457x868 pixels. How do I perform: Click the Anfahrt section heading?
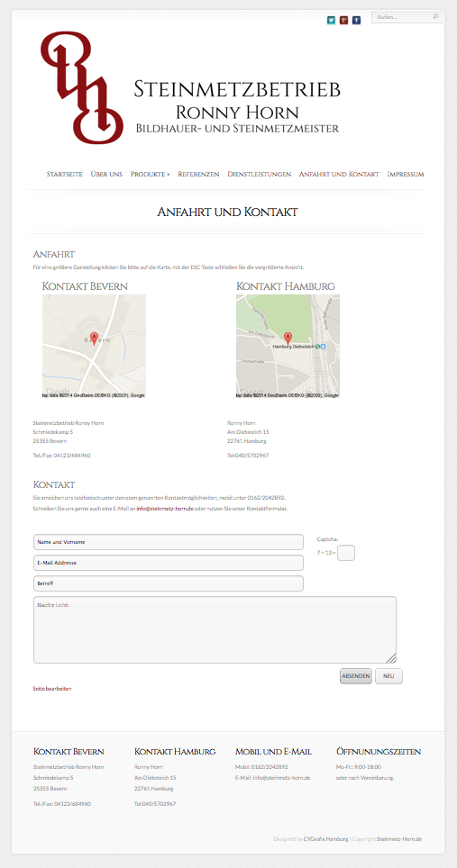click(x=54, y=255)
